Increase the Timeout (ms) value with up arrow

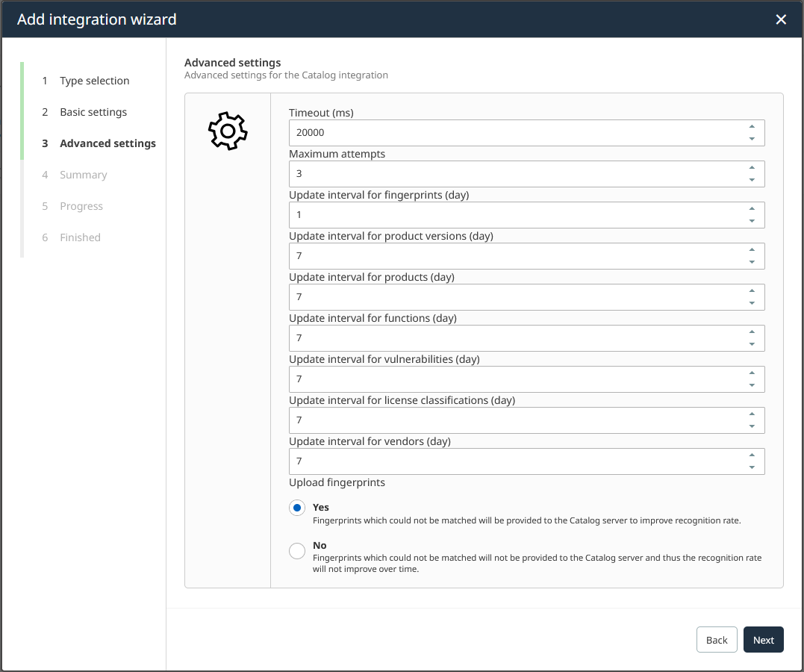click(x=752, y=127)
